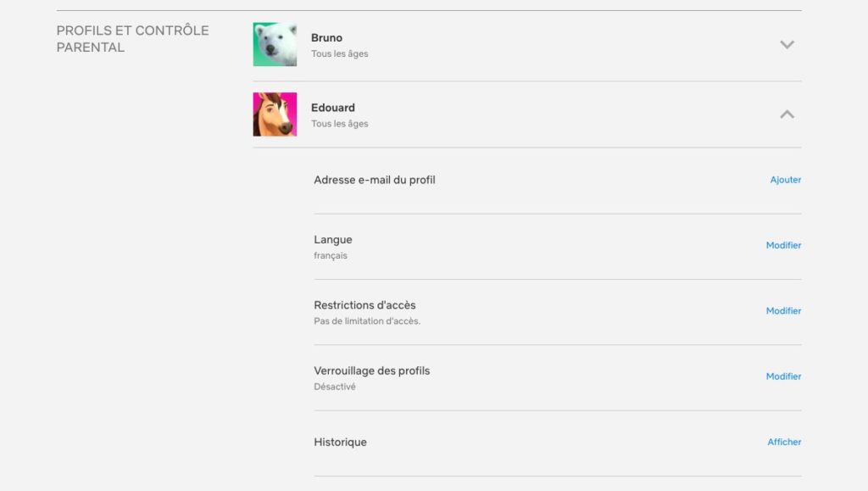
Task: Select the Edouard profile name
Action: (332, 108)
